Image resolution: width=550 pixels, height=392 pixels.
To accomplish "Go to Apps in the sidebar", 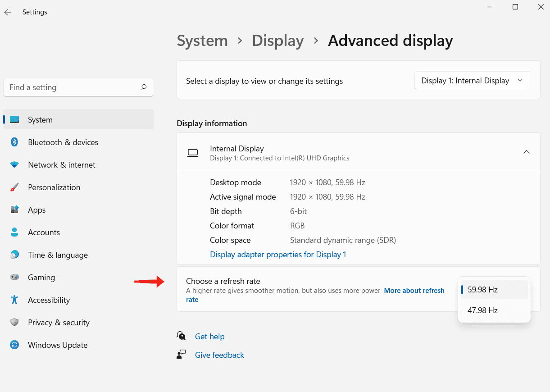I will click(x=37, y=210).
